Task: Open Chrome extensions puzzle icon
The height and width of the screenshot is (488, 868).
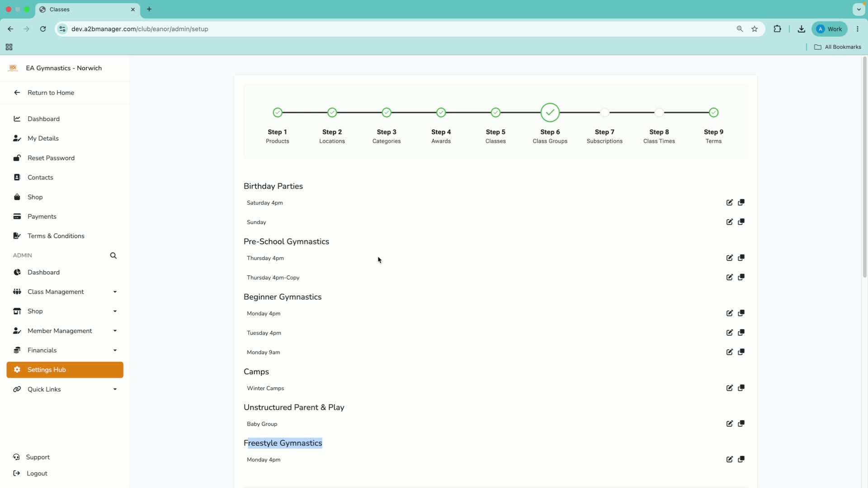Action: point(777,29)
